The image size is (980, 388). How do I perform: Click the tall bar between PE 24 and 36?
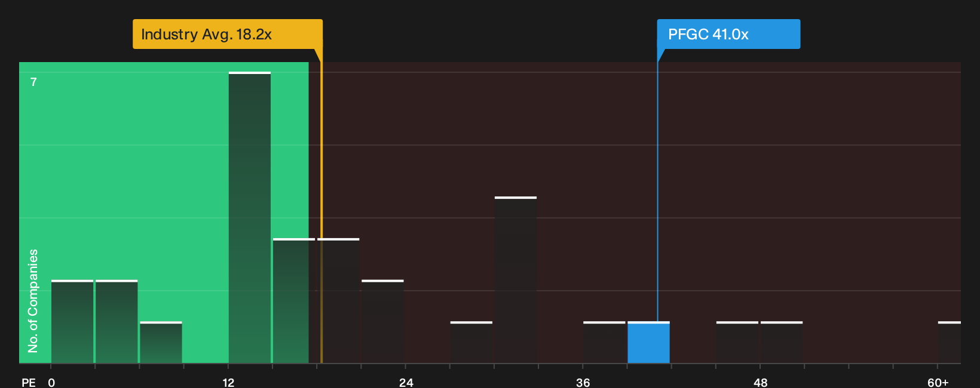[516, 280]
